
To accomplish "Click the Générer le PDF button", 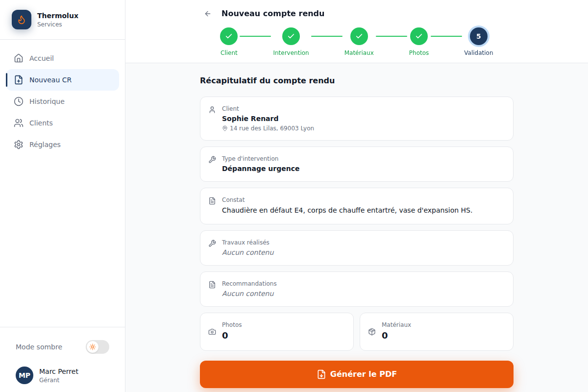I will [357, 374].
